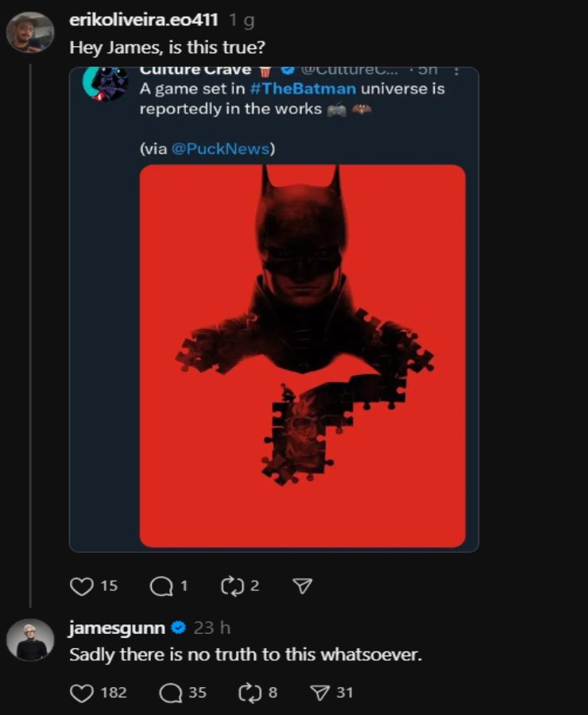
Task: Open the Culture Crave tweet's three-dot menu
Action: click(x=457, y=73)
